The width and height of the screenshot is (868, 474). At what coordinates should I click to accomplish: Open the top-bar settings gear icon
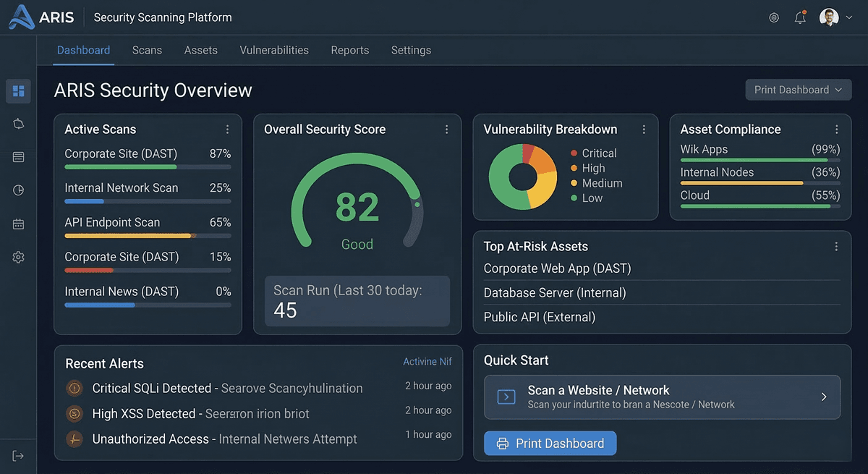pos(773,17)
